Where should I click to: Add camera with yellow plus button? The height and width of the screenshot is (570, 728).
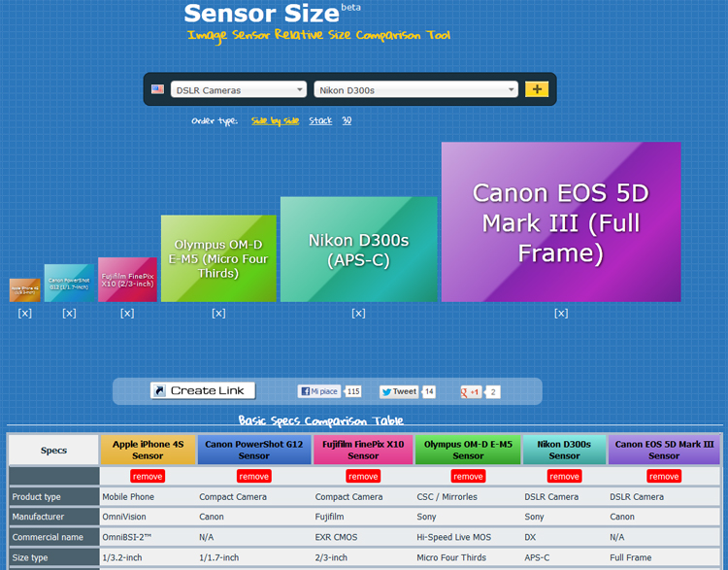(x=536, y=89)
